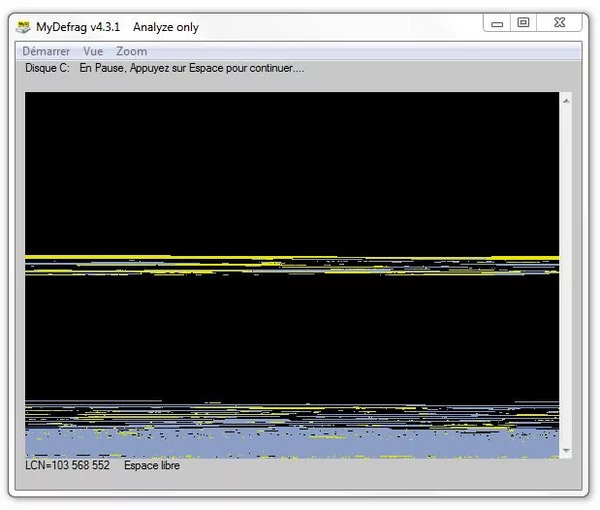Image resolution: width=600 pixels, height=510 pixels.
Task: Click the 'Espace libre' status text
Action: (152, 465)
